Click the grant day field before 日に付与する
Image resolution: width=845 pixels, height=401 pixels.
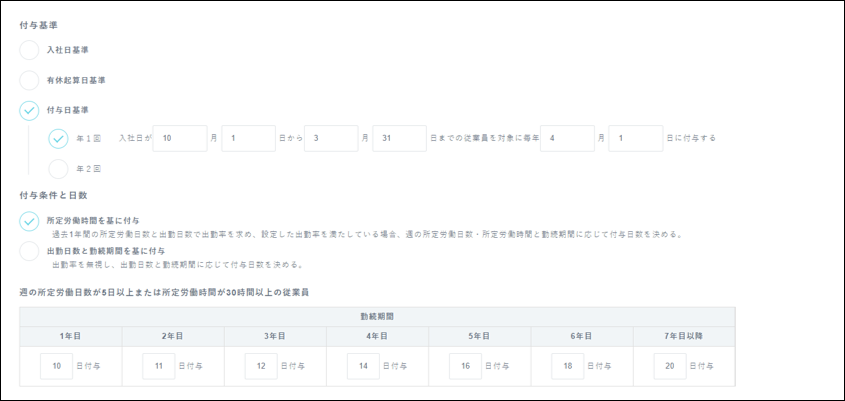point(635,138)
